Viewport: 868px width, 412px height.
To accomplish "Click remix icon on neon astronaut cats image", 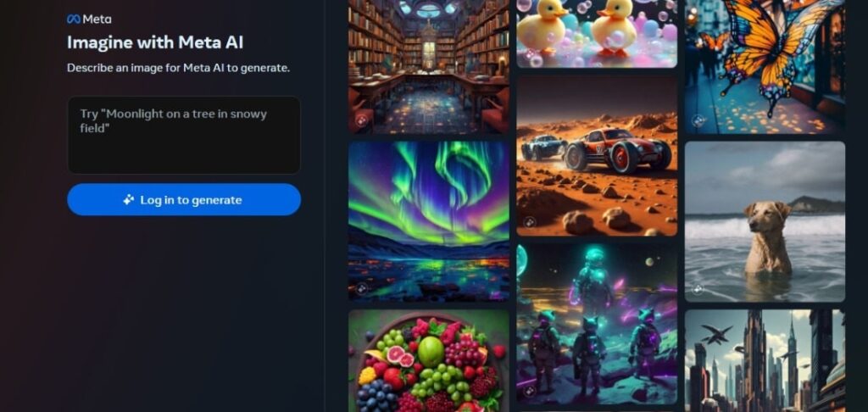I will coord(530,391).
